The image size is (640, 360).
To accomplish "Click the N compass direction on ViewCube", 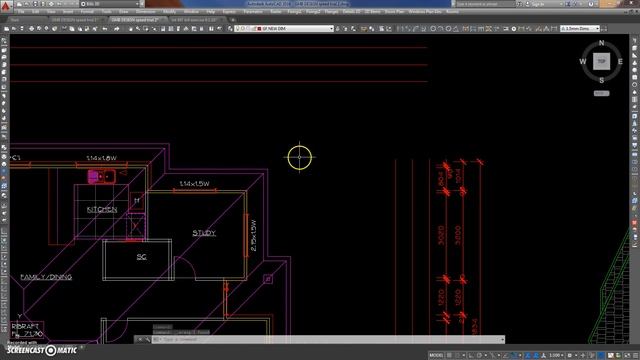I will coord(601,43).
